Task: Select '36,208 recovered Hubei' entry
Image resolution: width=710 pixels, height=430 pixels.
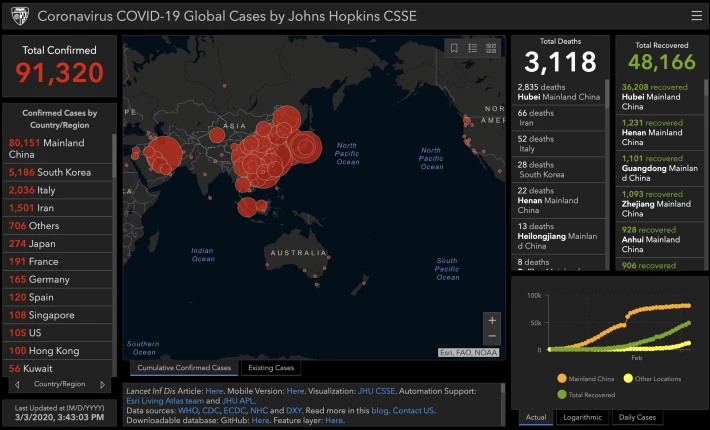Action: tap(659, 97)
